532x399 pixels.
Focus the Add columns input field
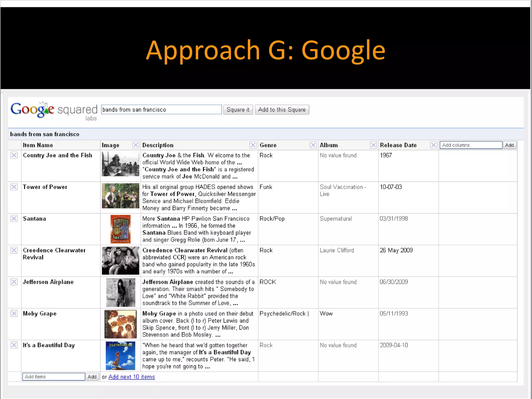[x=471, y=145]
